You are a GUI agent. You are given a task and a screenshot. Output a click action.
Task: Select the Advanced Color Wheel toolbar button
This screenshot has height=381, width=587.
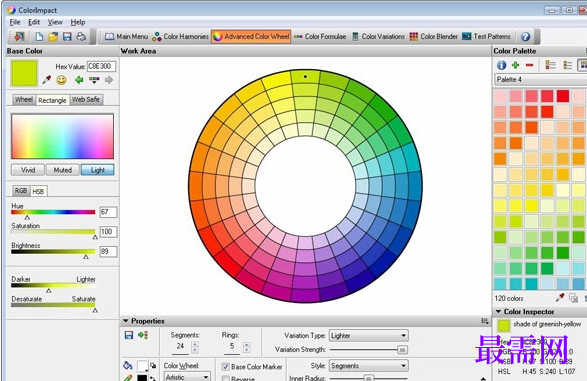[251, 37]
